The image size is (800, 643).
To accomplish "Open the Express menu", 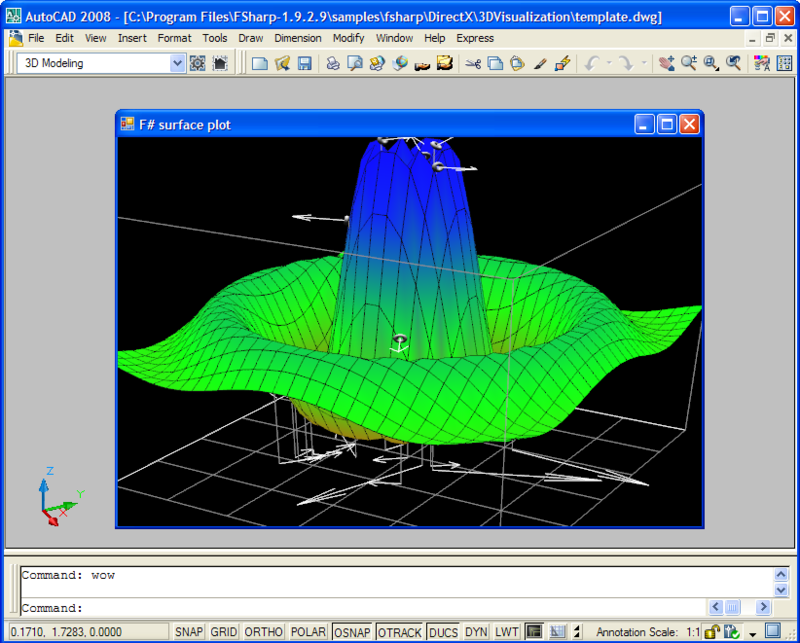I will (474, 38).
